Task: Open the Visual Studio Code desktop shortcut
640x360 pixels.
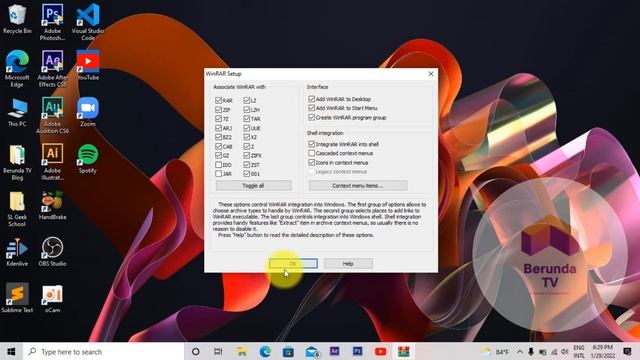Action: [88, 22]
